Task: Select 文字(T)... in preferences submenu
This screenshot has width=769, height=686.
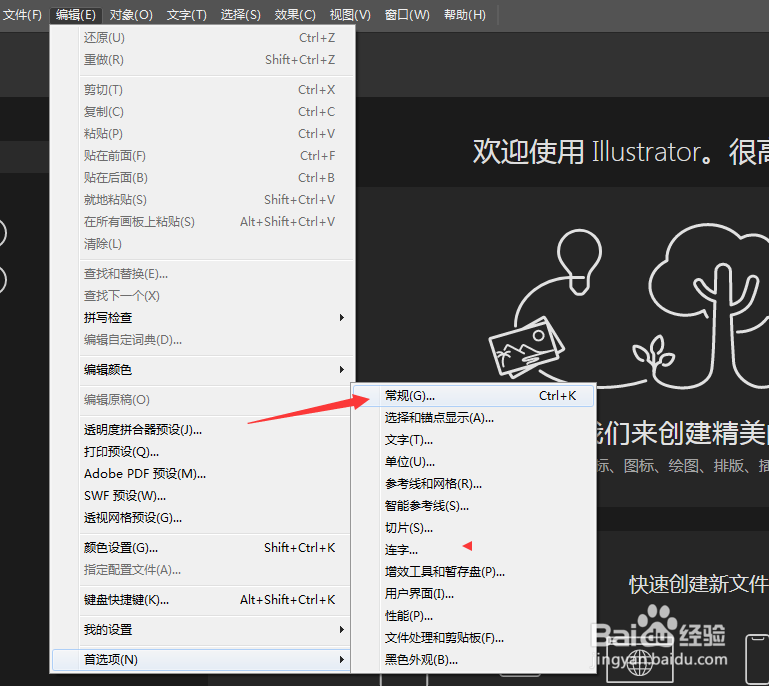Action: [x=474, y=440]
